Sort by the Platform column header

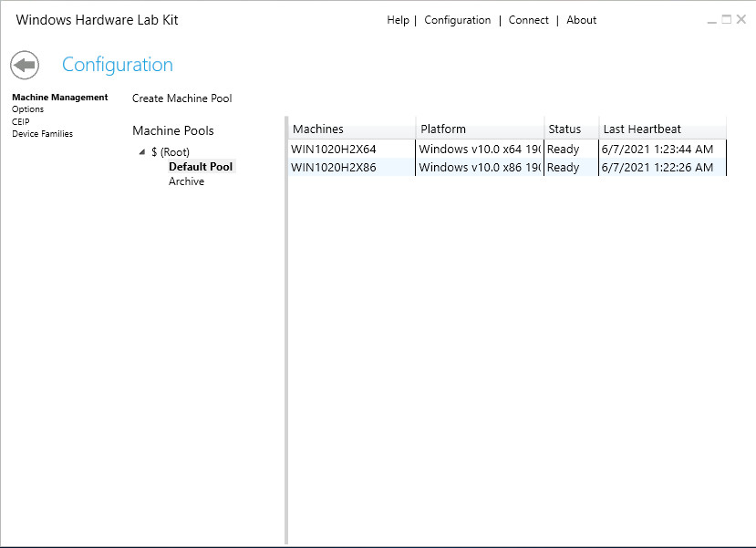coord(480,129)
